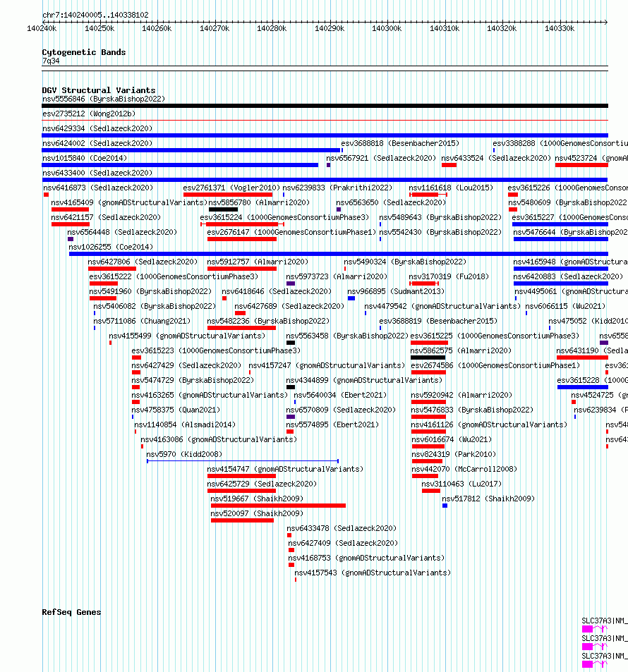This screenshot has width=628, height=672.
Task: Click the blue bracketed span of nsv5970
Action: tap(243, 461)
